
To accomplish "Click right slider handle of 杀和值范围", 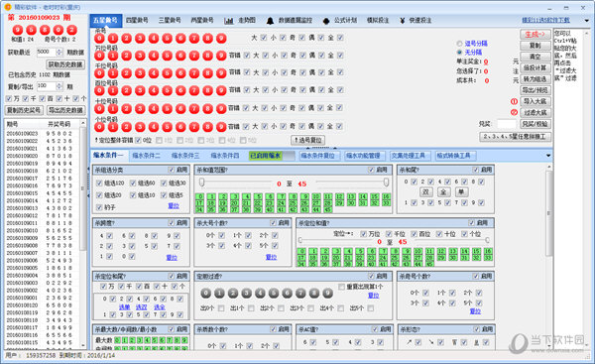I will point(386,182).
